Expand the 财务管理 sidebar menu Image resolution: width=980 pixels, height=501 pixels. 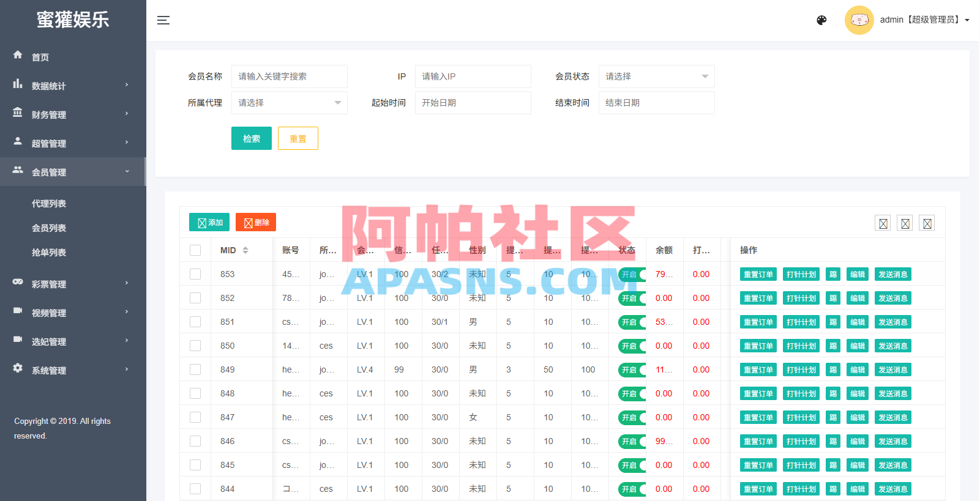[73, 114]
